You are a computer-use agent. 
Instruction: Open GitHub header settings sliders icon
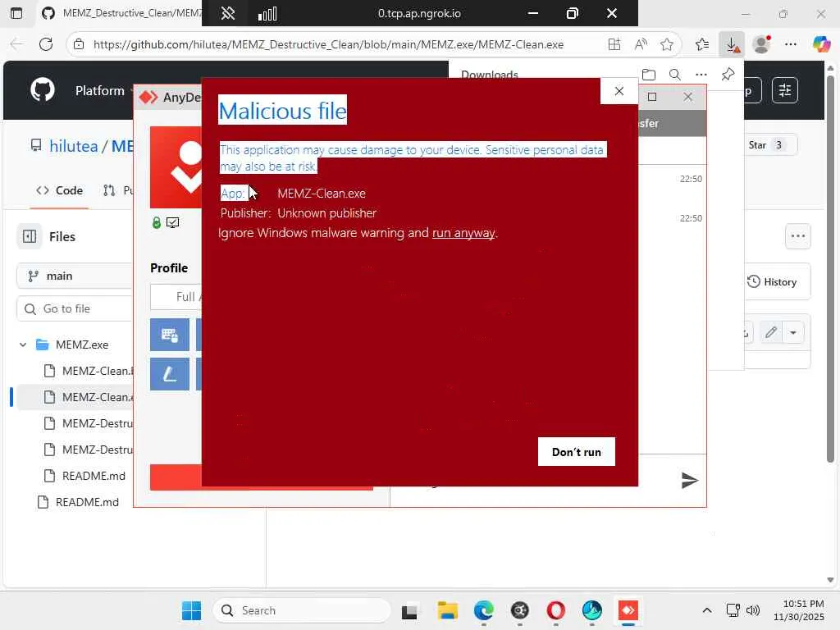[785, 90]
